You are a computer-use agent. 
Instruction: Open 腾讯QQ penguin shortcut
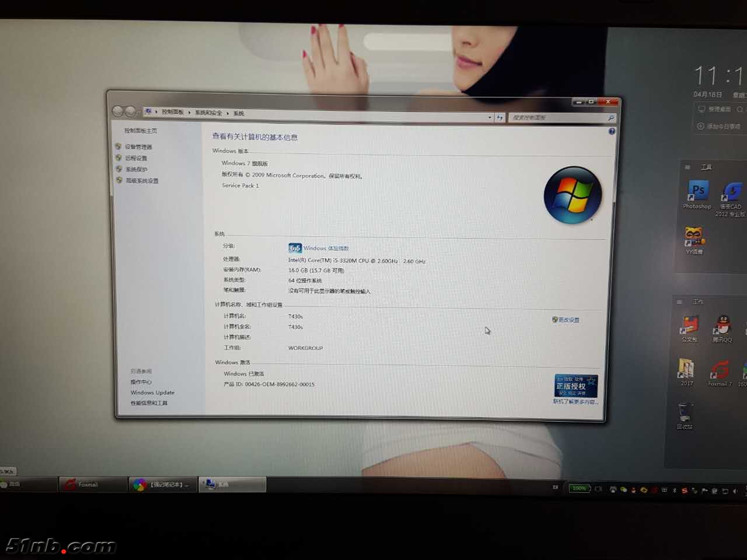pyautogui.click(x=722, y=326)
